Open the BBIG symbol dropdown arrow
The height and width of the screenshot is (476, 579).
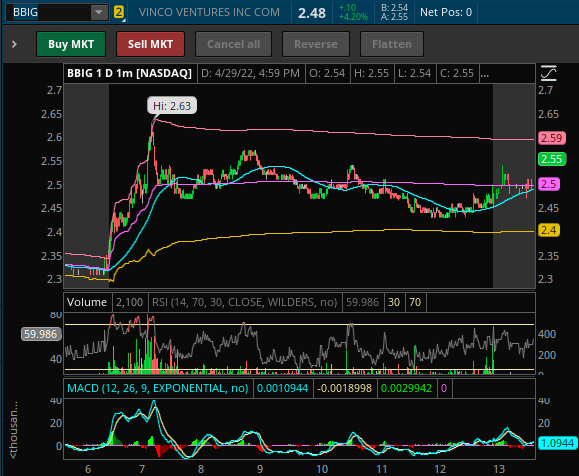[x=99, y=12]
